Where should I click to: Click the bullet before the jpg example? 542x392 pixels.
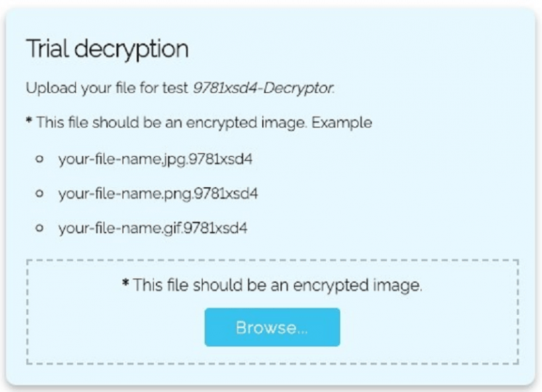pos(40,159)
